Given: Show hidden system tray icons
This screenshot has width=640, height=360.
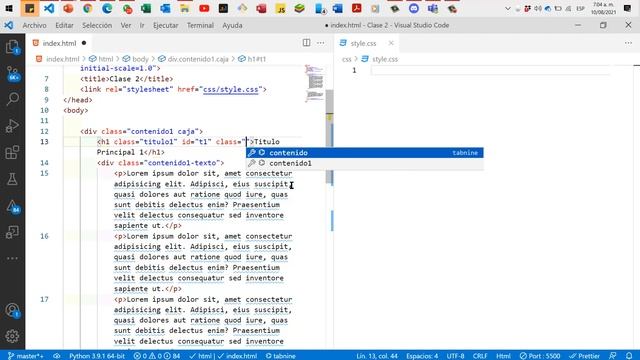Looking at the screenshot, I should [x=508, y=8].
